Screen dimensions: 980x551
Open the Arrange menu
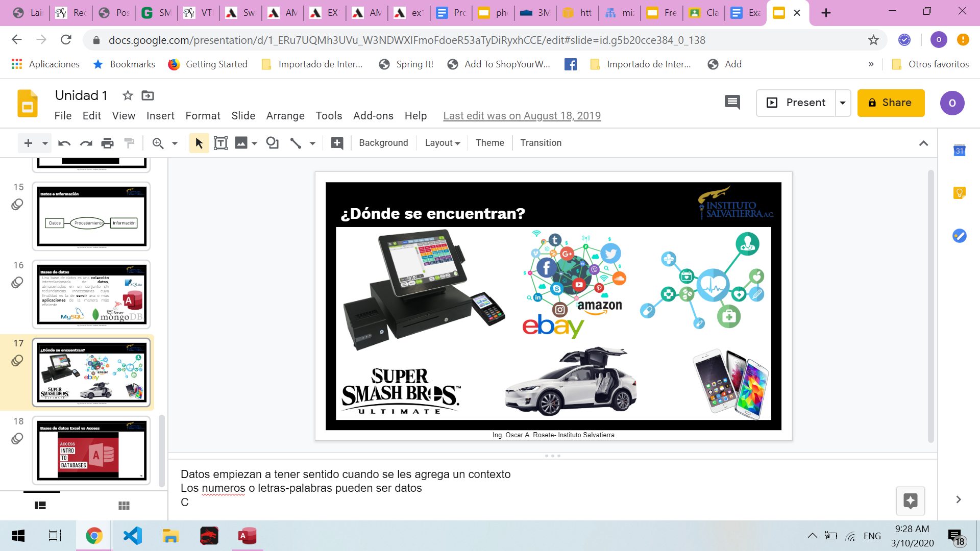tap(285, 116)
